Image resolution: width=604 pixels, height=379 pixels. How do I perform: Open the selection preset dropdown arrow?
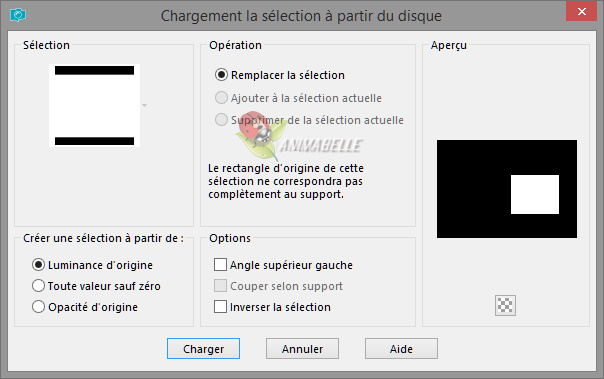[144, 105]
